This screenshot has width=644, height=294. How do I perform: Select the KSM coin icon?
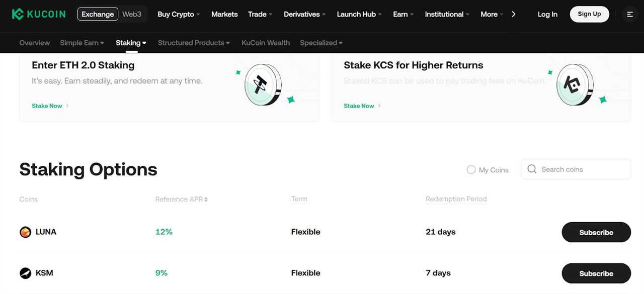click(x=25, y=273)
